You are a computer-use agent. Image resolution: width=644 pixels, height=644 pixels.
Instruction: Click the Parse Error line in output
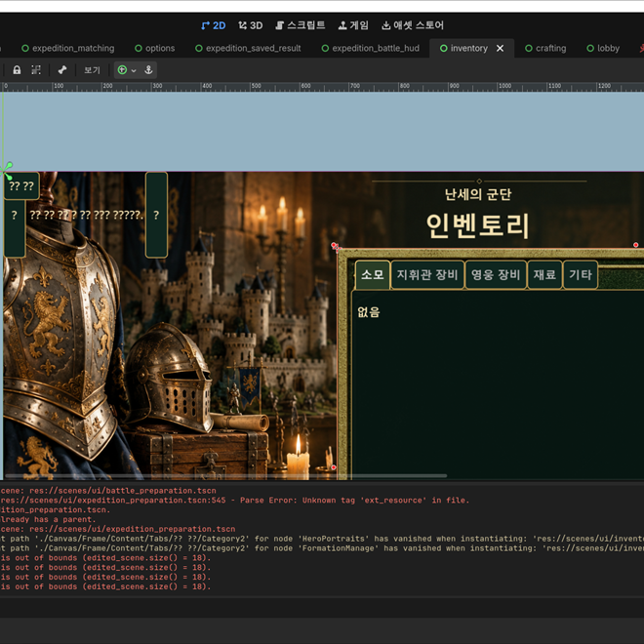point(234,501)
